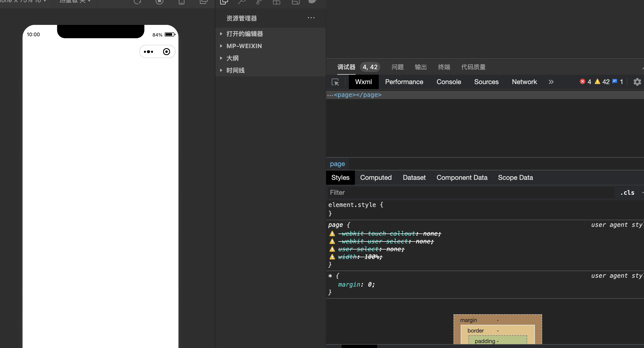The image size is (644, 348).
Task: Click the 资源管理器 panel title
Action: tap(242, 19)
